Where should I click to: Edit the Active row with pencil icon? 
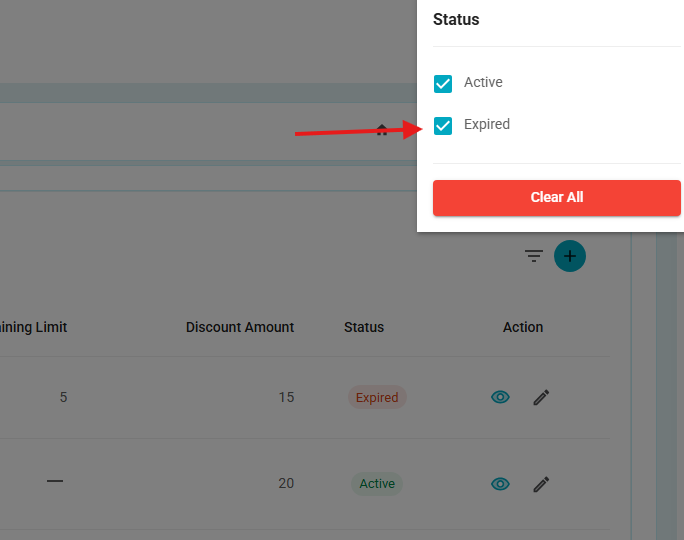[x=541, y=484]
